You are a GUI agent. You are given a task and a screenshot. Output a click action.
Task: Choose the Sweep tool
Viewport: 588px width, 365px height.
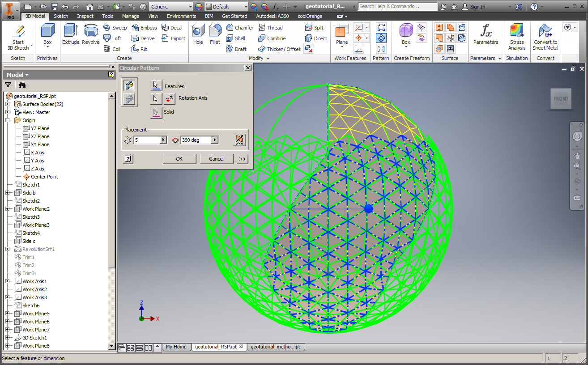pyautogui.click(x=115, y=28)
